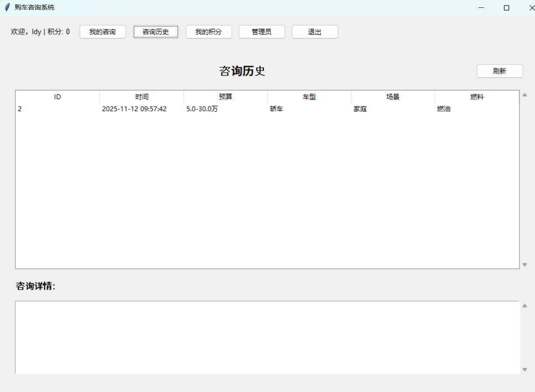Select row with ID 2
The image size is (535, 392).
[x=267, y=109]
